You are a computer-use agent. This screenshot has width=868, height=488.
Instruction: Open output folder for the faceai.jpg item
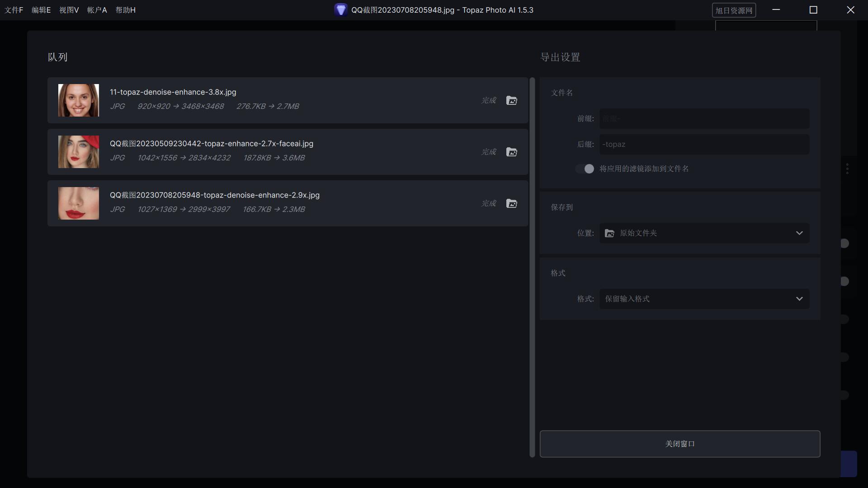pos(511,152)
